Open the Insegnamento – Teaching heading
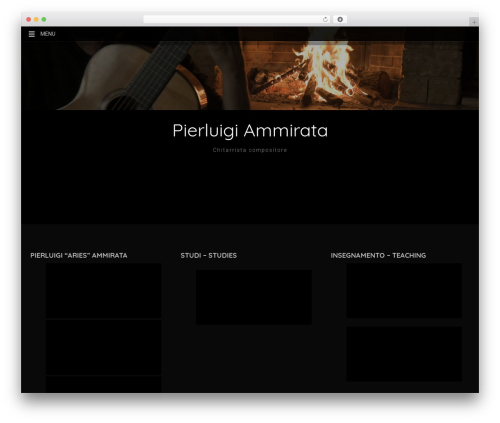The width and height of the screenshot is (500, 423). (x=378, y=255)
